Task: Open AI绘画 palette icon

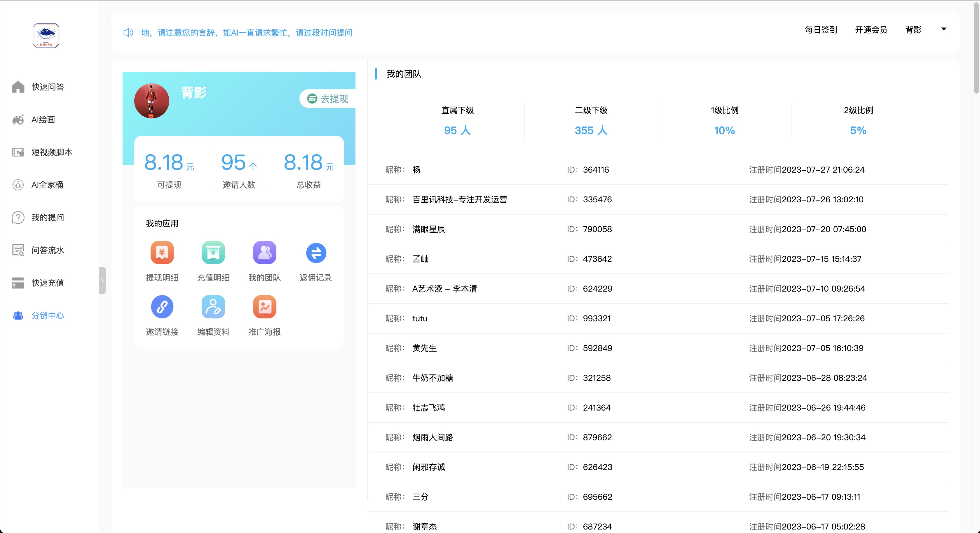Action: pos(18,120)
